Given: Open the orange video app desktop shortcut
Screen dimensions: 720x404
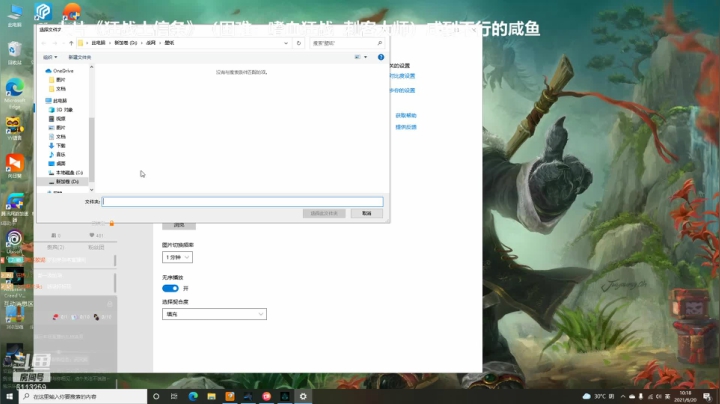Looking at the screenshot, I should point(15,166).
